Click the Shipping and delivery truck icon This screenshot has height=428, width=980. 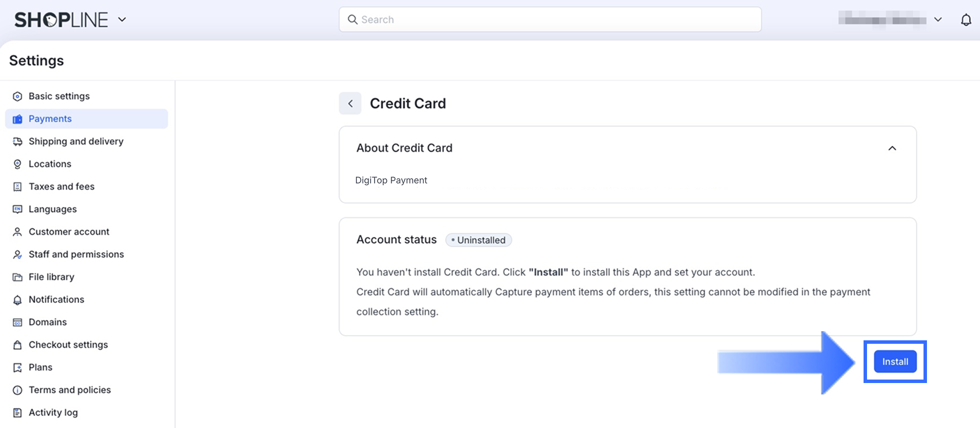(x=17, y=141)
